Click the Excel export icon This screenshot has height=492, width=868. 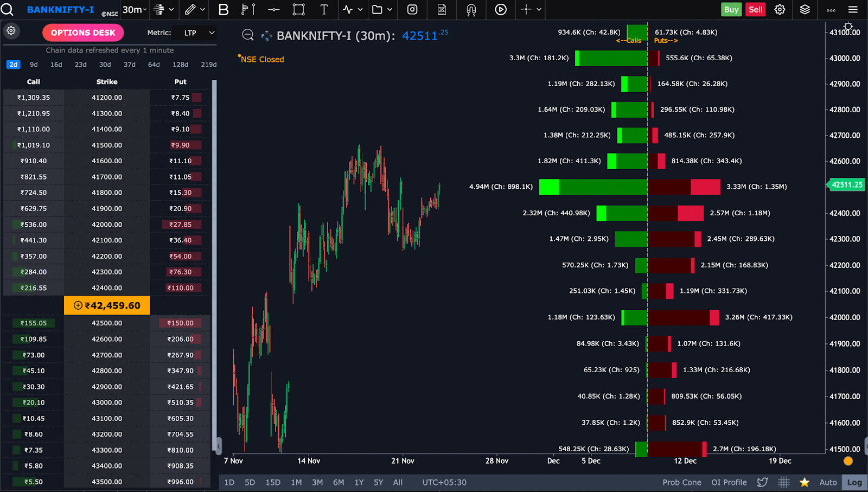[x=442, y=9]
